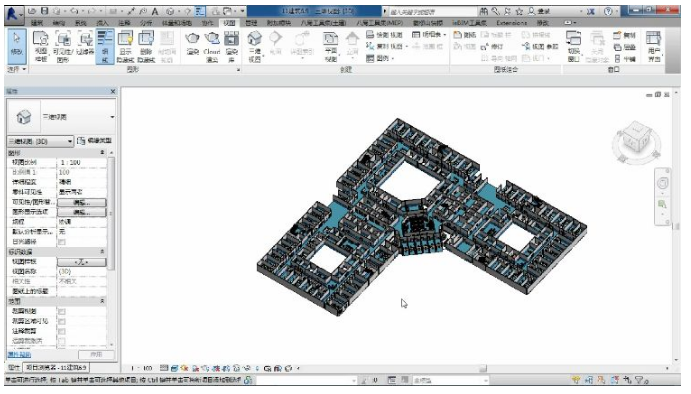
Task: Open View Templates ribbon button
Action: [x=41, y=46]
